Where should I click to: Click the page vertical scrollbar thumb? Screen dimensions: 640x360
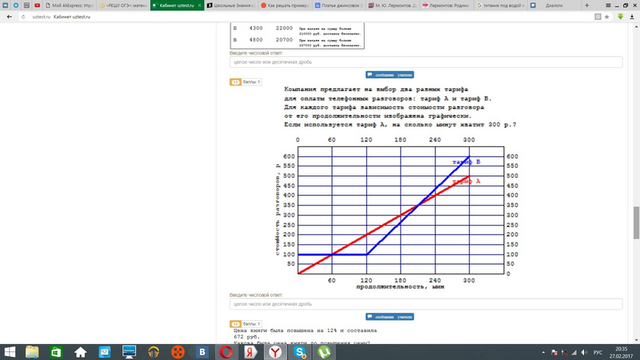tap(636, 223)
